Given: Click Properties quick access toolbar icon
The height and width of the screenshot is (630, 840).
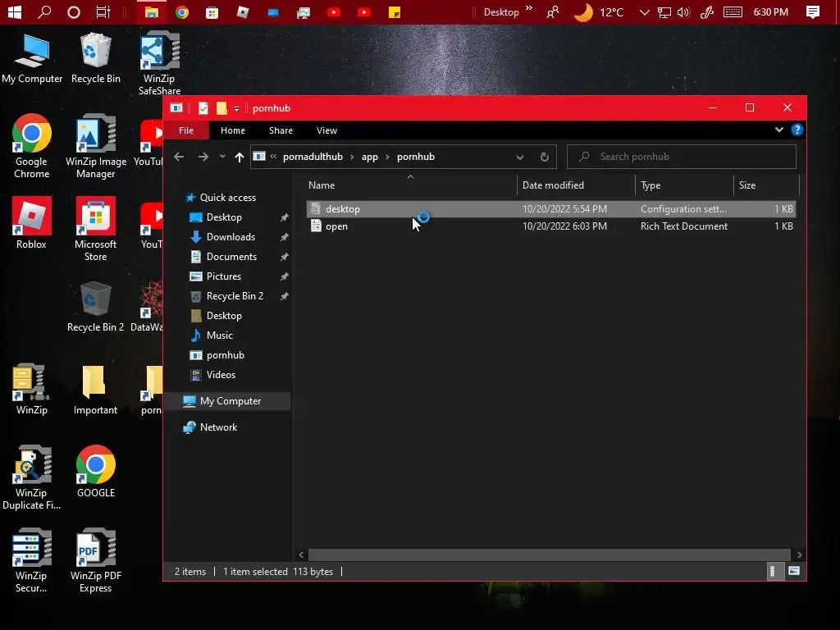Looking at the screenshot, I should (x=203, y=108).
